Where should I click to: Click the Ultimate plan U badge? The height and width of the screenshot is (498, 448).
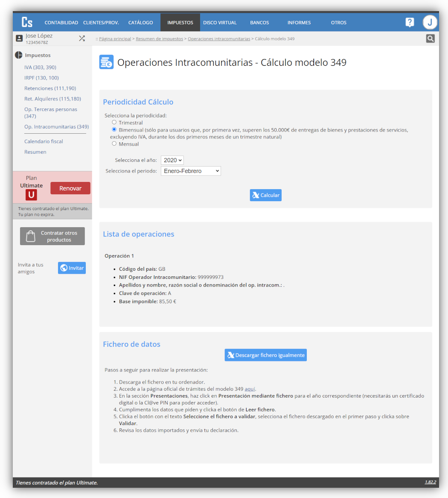31,195
